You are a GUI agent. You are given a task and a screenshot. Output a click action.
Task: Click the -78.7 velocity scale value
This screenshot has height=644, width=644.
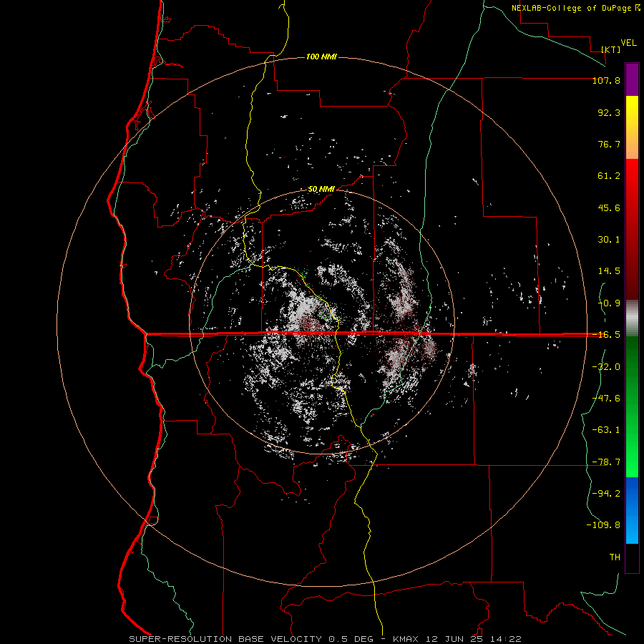(x=606, y=462)
